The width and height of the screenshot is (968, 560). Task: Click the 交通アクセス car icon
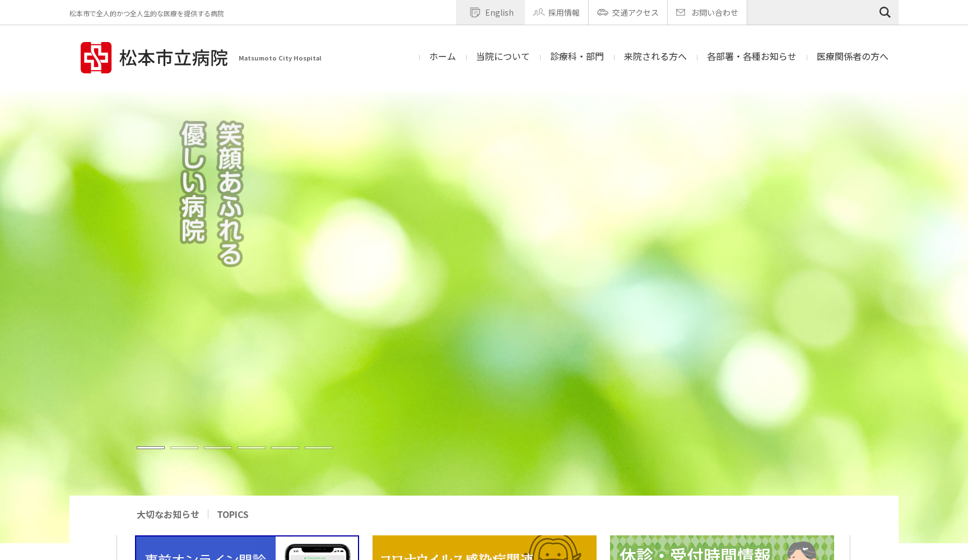(x=602, y=12)
